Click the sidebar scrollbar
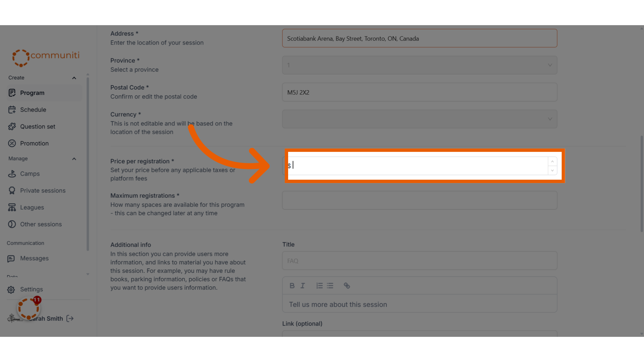The height and width of the screenshot is (362, 644). click(x=88, y=164)
